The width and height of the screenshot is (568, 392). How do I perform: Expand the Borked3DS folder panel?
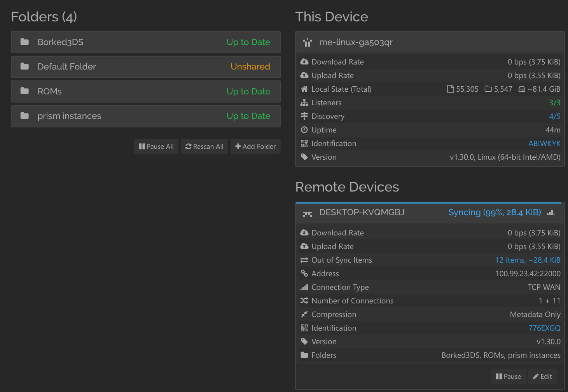[146, 42]
